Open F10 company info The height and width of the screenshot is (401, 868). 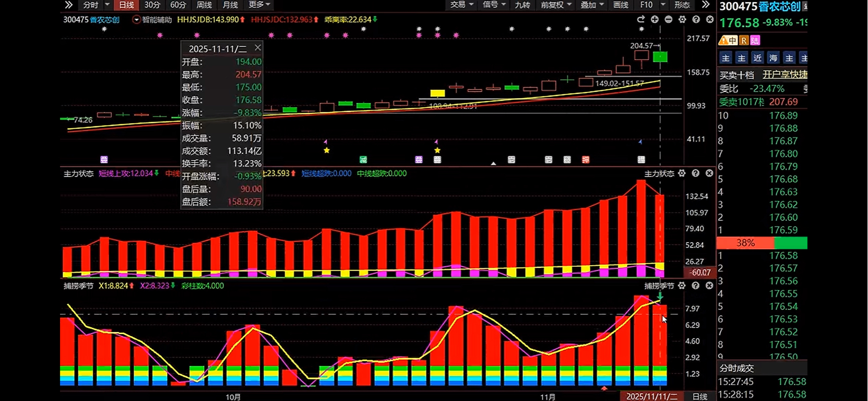click(646, 5)
